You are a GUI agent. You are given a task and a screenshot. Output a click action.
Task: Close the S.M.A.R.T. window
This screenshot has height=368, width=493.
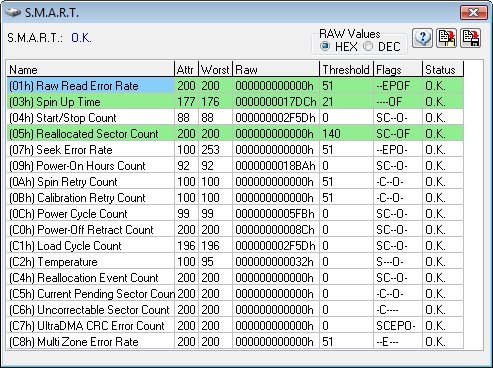(x=473, y=13)
